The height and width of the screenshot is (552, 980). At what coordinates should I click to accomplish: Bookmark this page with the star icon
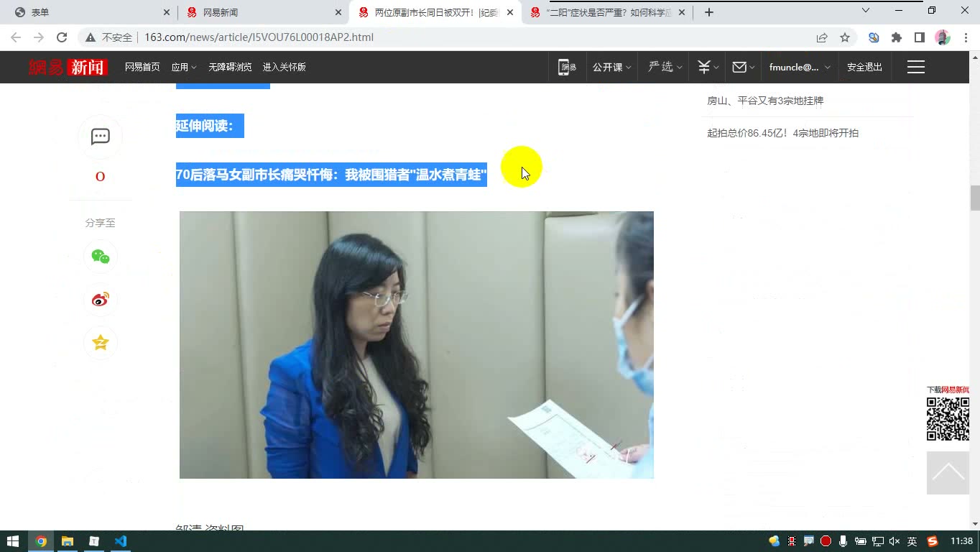845,37
